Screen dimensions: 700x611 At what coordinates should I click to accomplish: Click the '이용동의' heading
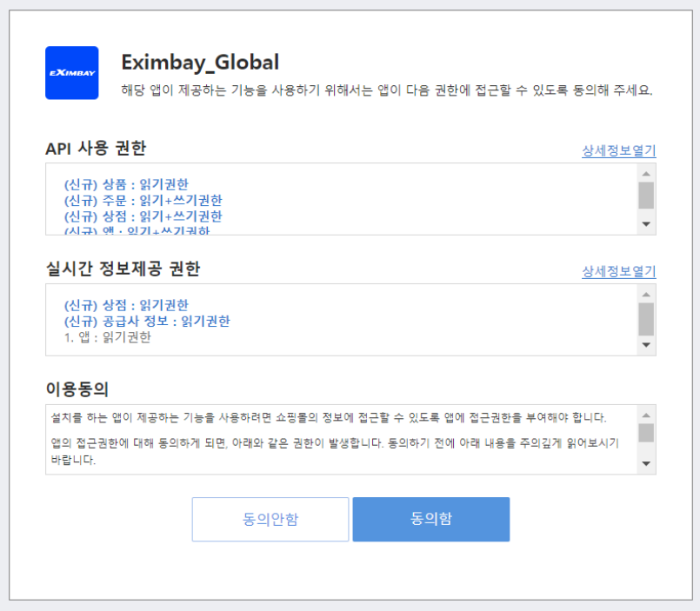pos(77,389)
